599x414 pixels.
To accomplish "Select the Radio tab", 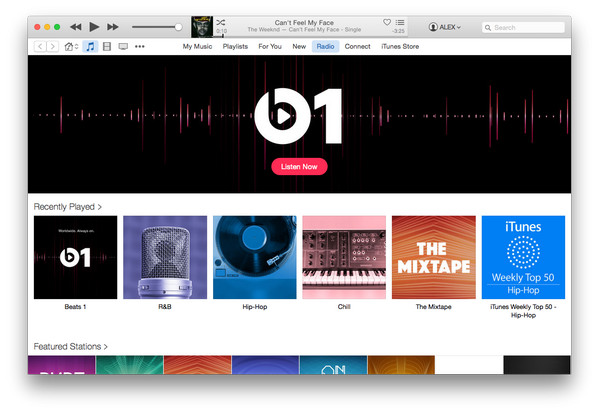I will 325,47.
